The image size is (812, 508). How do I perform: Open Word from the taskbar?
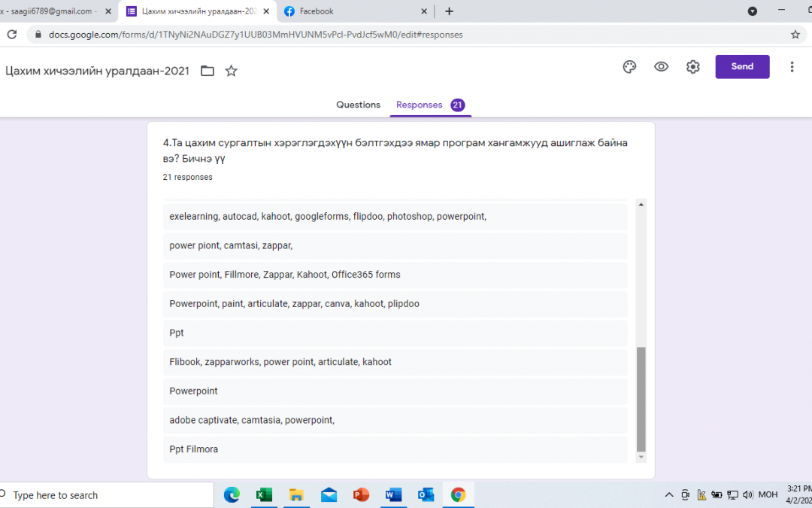click(x=393, y=495)
